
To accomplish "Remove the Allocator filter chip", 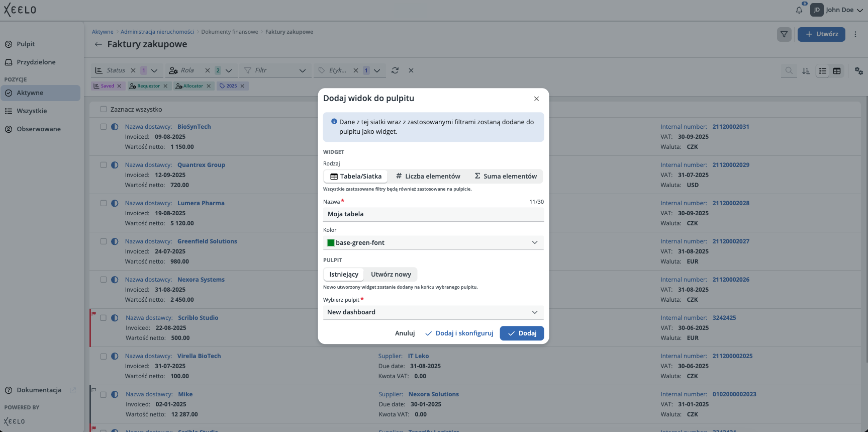I will pyautogui.click(x=209, y=86).
